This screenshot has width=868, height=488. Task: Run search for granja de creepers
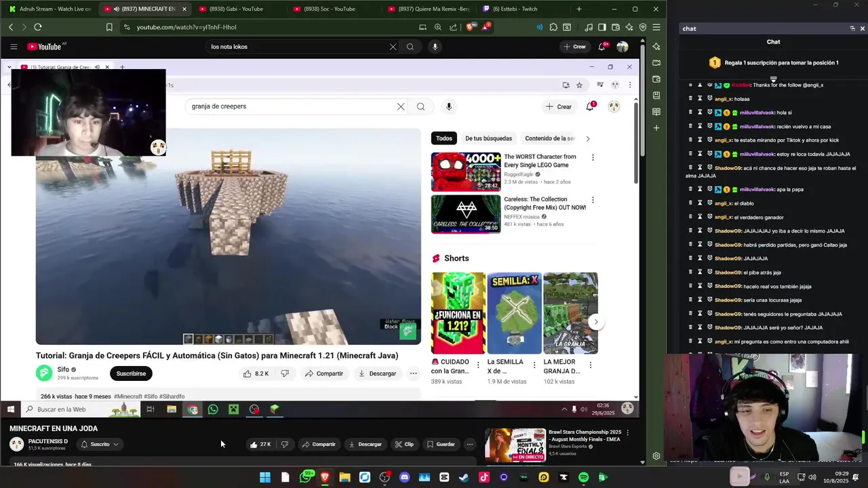click(420, 106)
